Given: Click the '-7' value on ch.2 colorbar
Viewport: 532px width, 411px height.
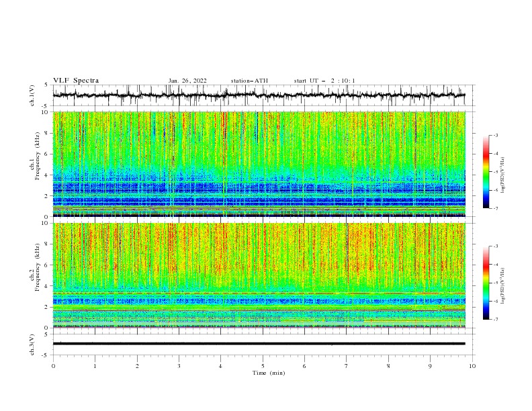Looking at the screenshot, I should coord(496,320).
